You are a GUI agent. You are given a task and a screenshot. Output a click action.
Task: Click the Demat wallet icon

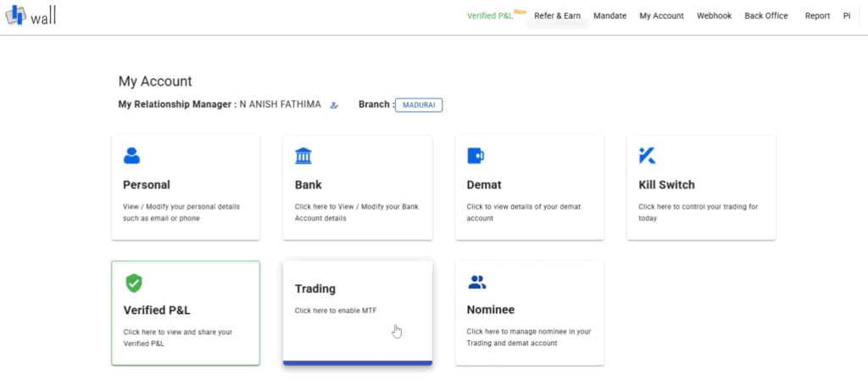[x=476, y=155]
